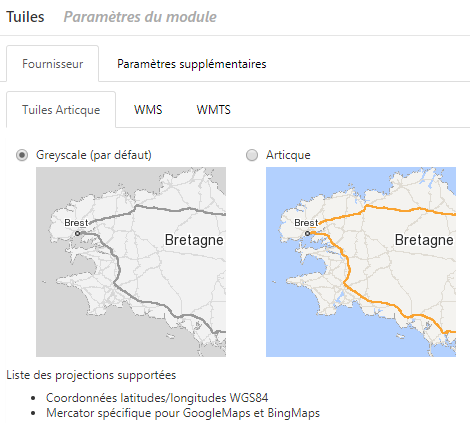Switch to the WMS provider tab

pos(148,110)
